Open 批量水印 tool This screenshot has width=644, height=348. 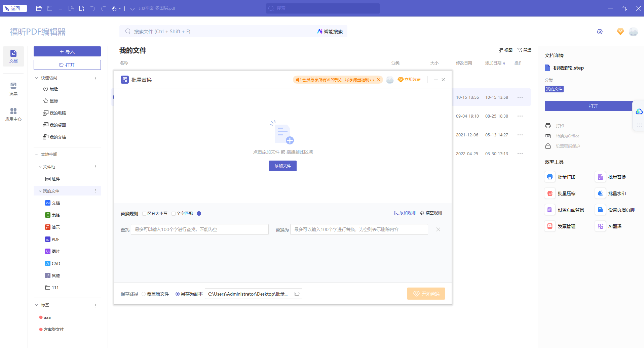611,193
